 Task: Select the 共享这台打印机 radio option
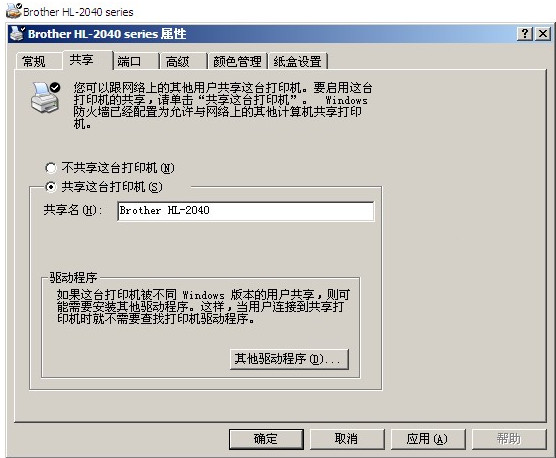pos(51,187)
